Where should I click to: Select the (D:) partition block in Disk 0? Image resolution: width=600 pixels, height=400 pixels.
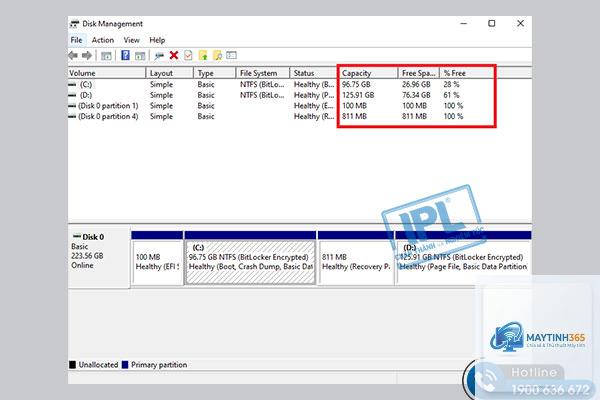pos(464,258)
